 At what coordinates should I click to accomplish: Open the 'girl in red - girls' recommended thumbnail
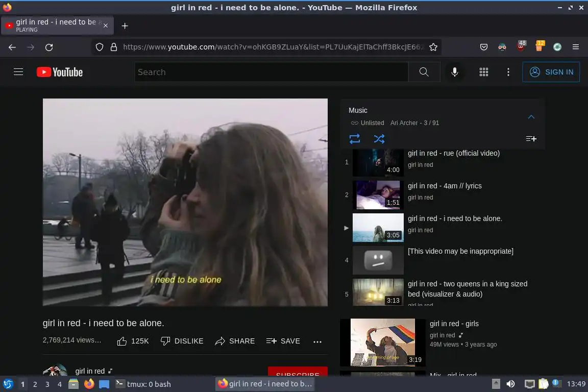pos(382,342)
